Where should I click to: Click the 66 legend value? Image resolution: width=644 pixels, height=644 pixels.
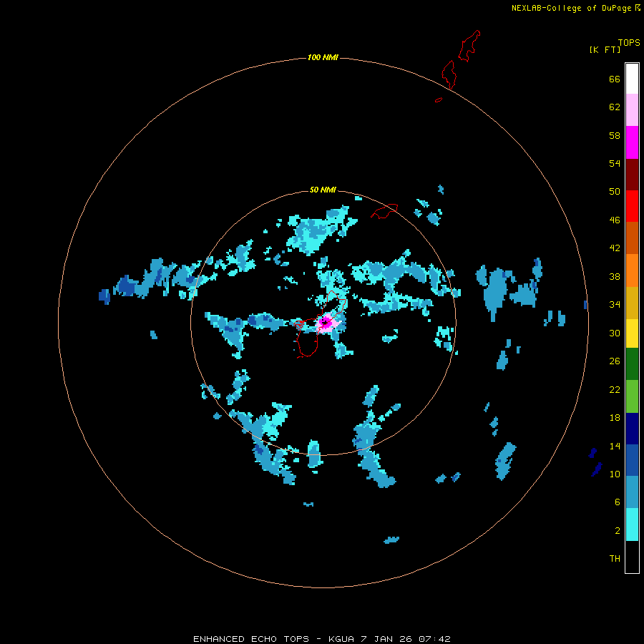pyautogui.click(x=615, y=79)
